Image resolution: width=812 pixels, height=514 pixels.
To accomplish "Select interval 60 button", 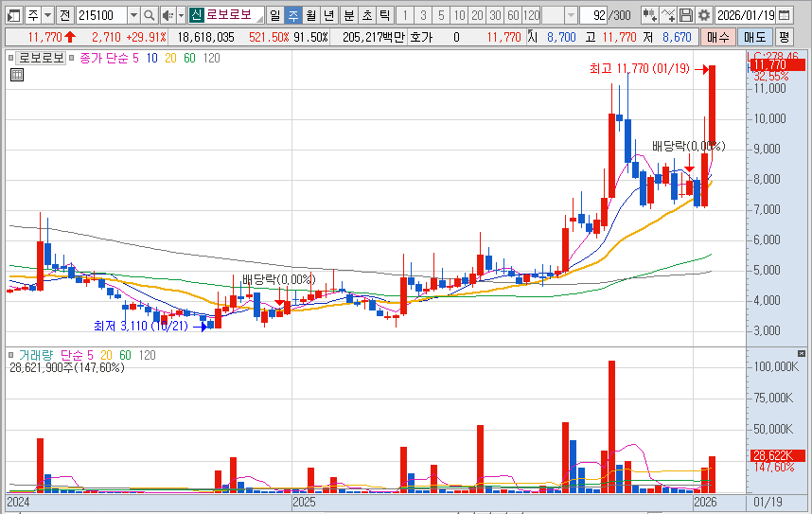I will (513, 15).
